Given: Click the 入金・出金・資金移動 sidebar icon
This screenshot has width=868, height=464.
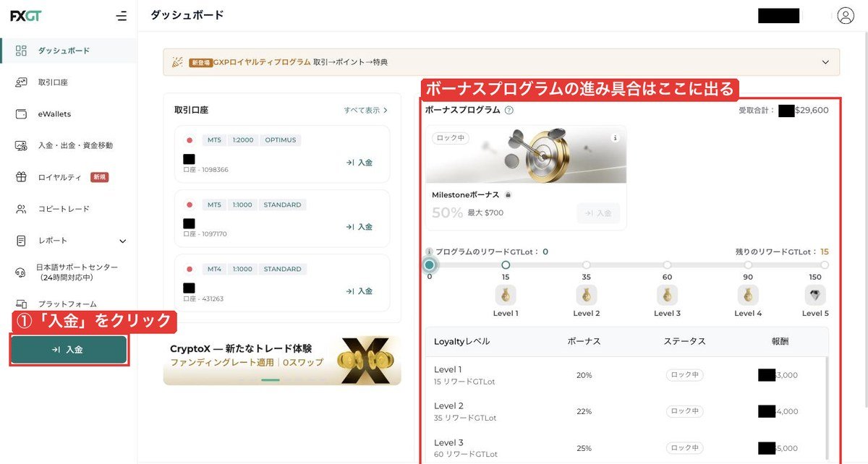Looking at the screenshot, I should click(x=21, y=145).
